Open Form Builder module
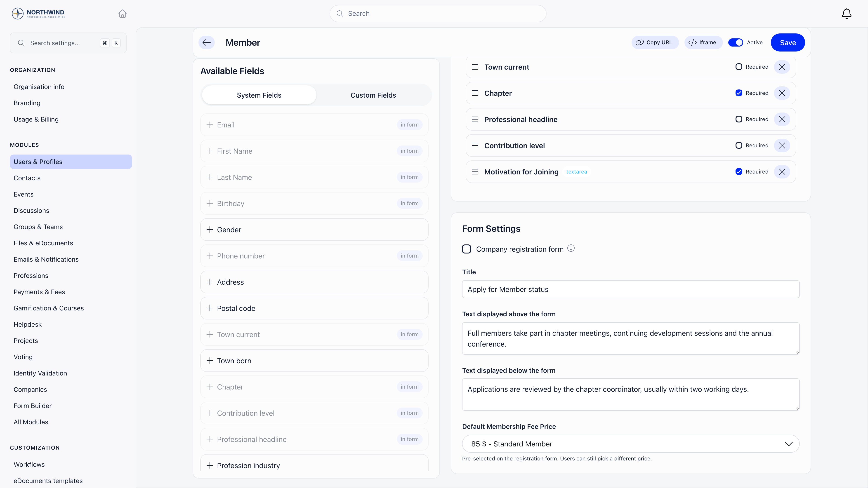 32,406
